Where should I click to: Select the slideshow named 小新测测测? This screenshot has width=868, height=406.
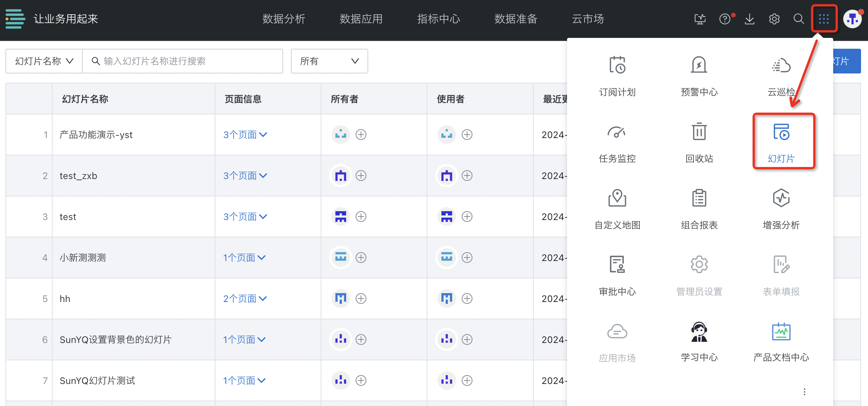click(x=83, y=258)
